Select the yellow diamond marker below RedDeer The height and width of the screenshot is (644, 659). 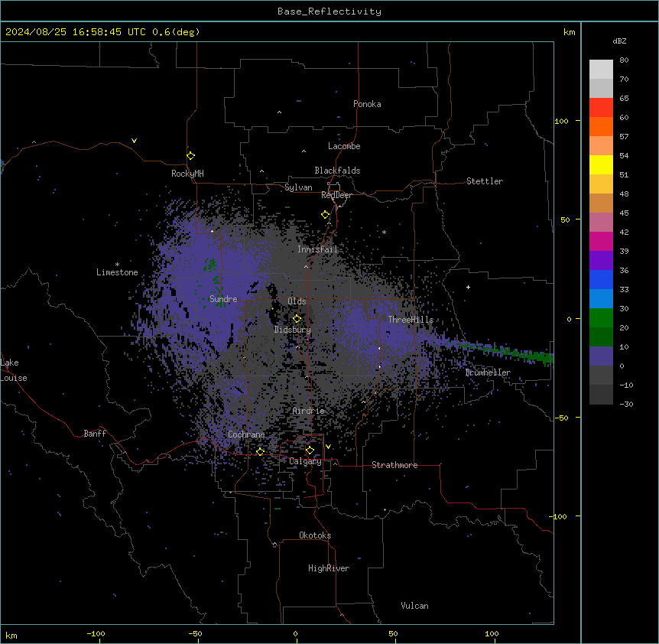326,215
